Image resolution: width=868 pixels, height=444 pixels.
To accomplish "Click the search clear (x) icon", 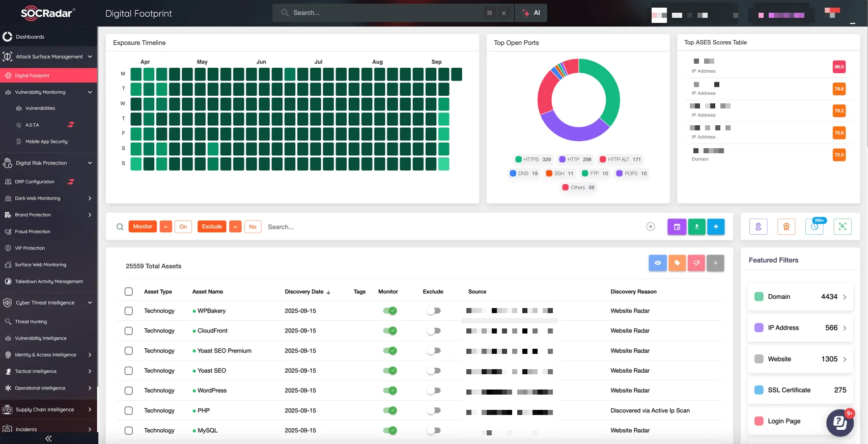I will click(x=651, y=227).
